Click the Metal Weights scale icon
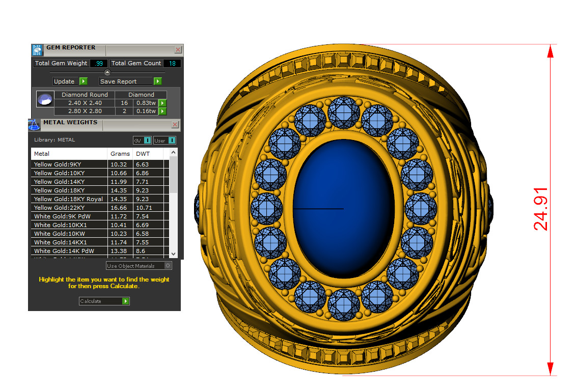Screen dimensions: 576x392 coord(34,125)
